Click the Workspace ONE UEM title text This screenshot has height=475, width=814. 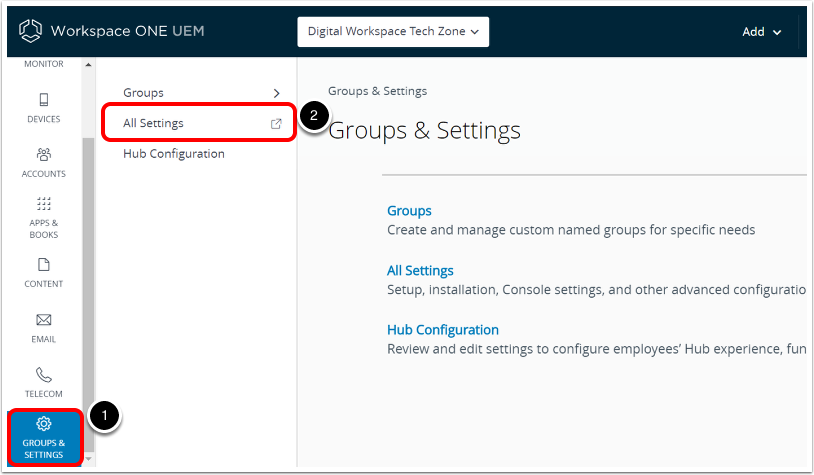pyautogui.click(x=128, y=31)
